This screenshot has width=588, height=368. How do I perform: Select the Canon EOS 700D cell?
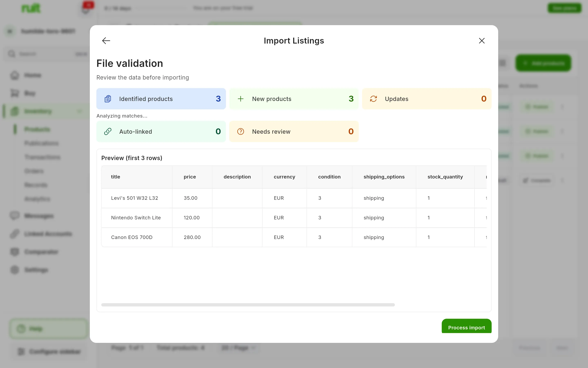click(137, 237)
